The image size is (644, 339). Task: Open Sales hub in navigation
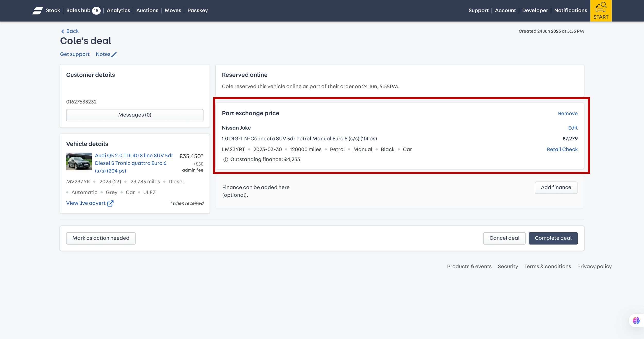pos(78,11)
